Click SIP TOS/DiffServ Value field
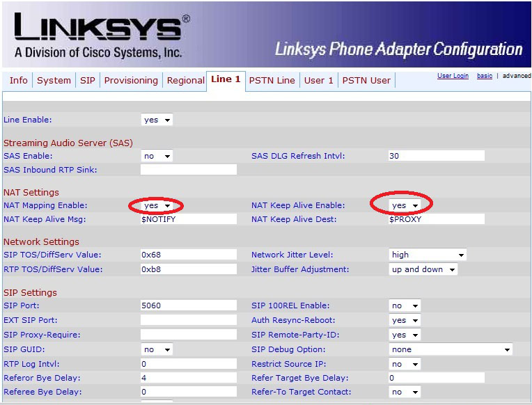Viewport: 532px width, 405px height. click(x=189, y=255)
